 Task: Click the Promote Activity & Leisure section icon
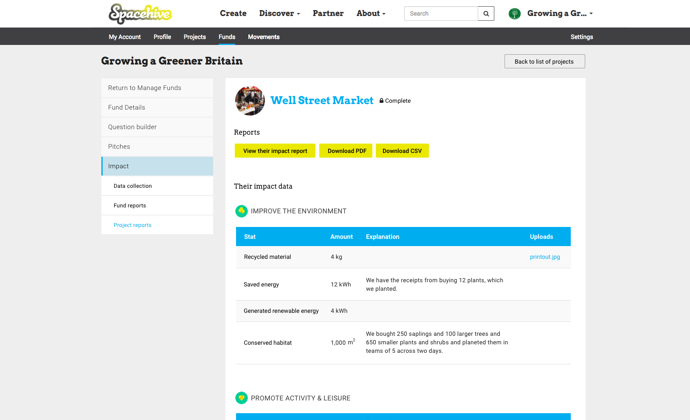click(x=241, y=398)
